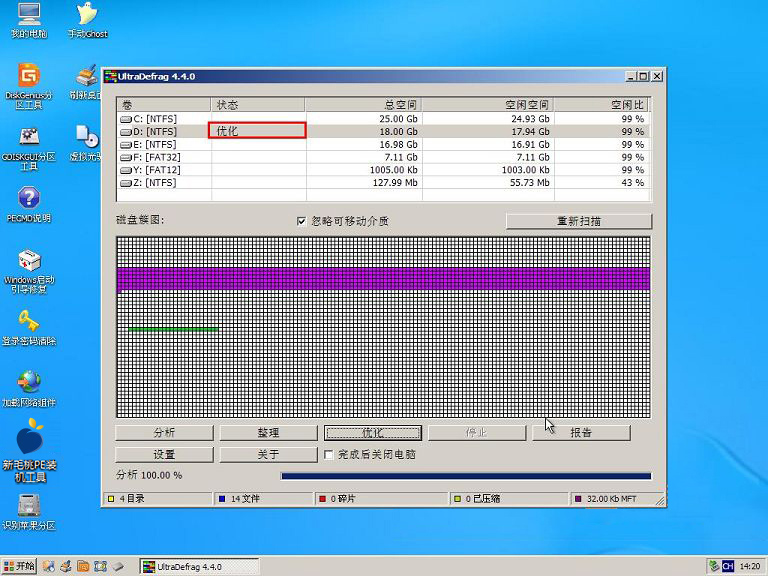Sort by 空闲比 column header

pos(601,105)
